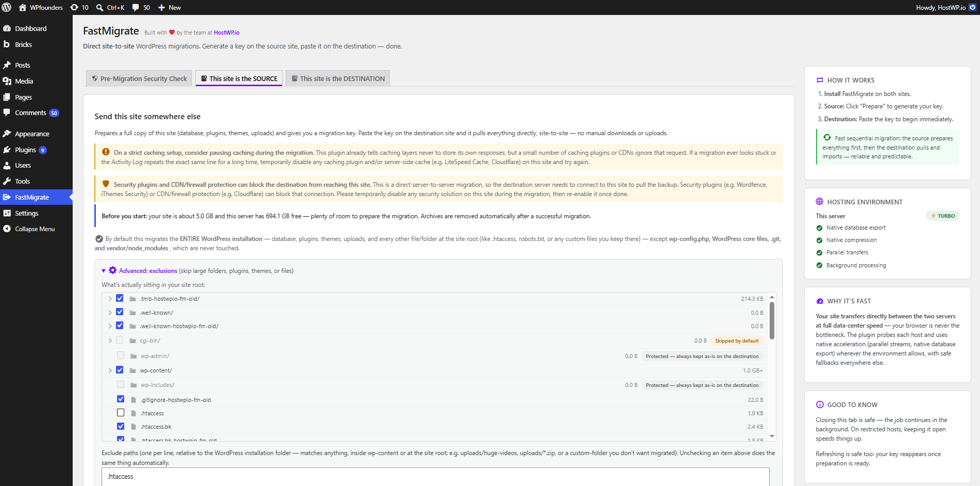The image size is (980, 486).
Task: Expand the .tmb-hostwpio-fm-old folder
Action: pos(110,299)
